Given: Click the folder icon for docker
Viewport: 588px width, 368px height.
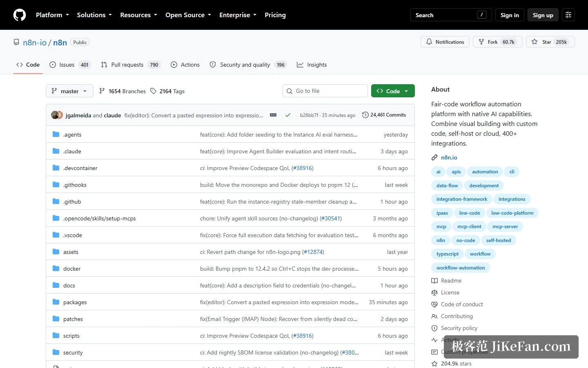Looking at the screenshot, I should click(56, 269).
